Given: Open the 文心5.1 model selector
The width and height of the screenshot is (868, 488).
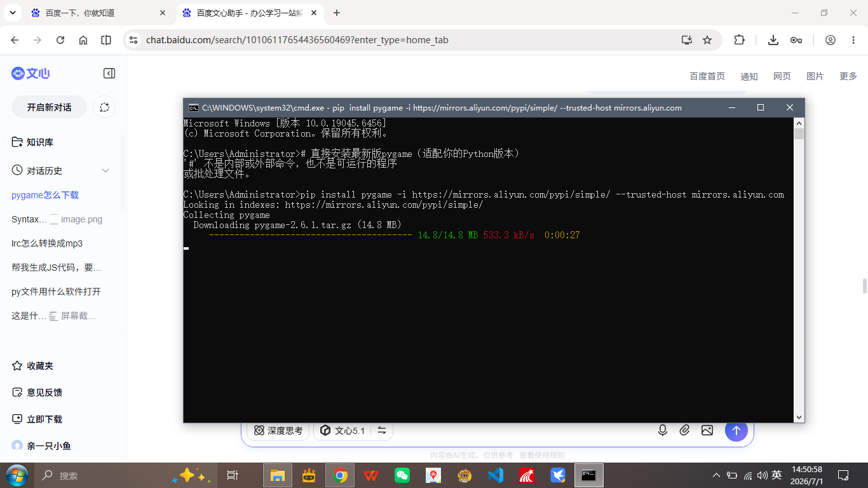Looking at the screenshot, I should tap(342, 430).
